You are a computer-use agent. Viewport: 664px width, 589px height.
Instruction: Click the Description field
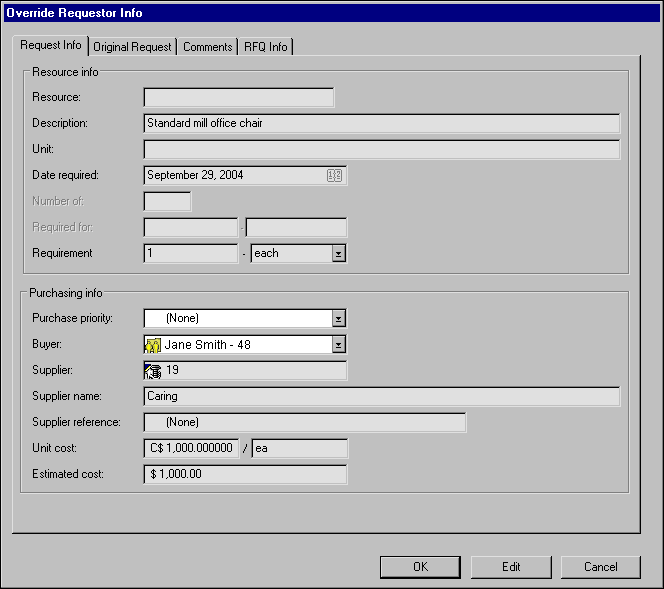point(381,124)
